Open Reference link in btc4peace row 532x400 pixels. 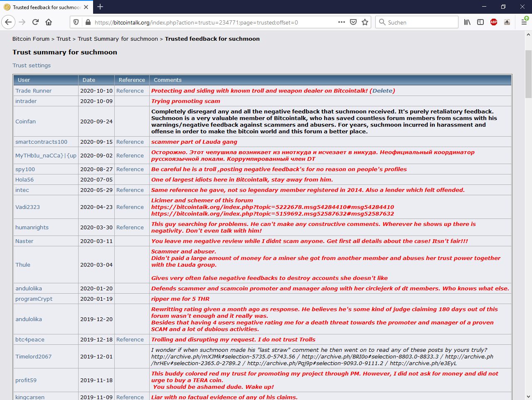pyautogui.click(x=130, y=339)
